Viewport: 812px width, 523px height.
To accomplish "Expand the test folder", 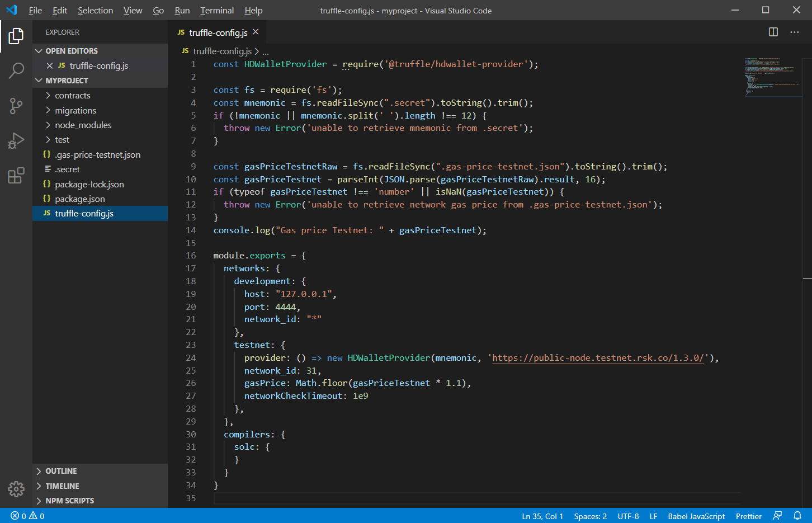I will pos(100,139).
